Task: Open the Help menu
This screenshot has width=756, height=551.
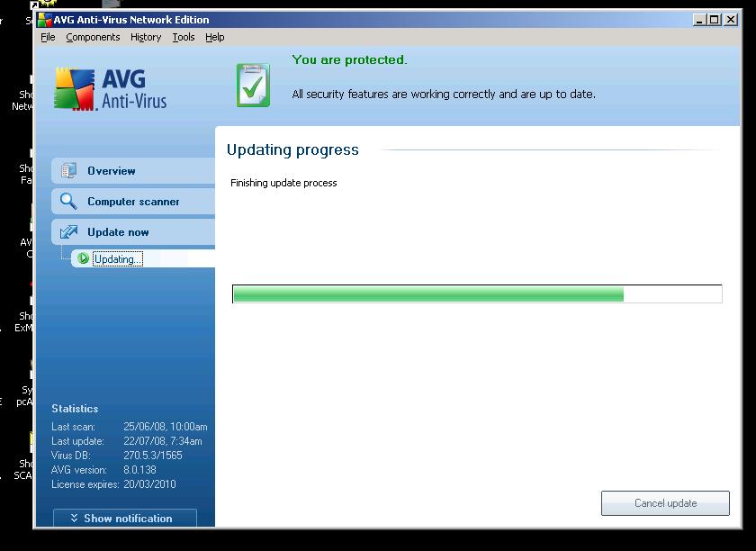Action: pyautogui.click(x=214, y=37)
